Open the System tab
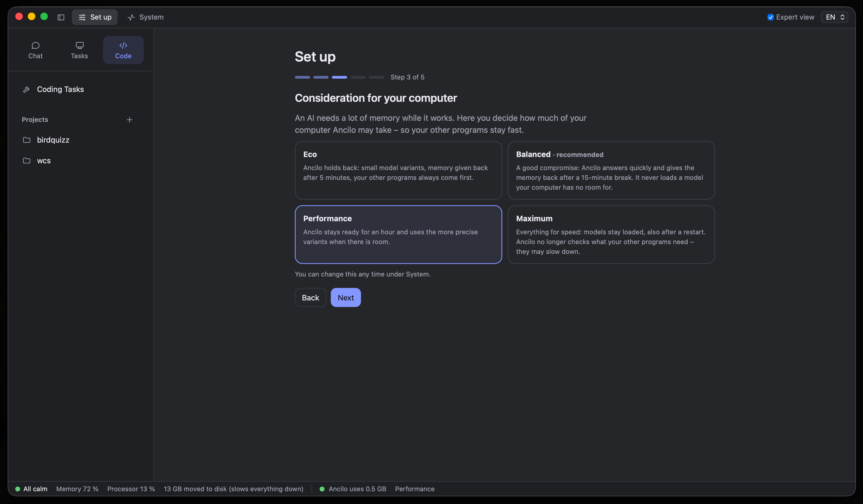Viewport: 863px width, 504px height. (x=146, y=17)
